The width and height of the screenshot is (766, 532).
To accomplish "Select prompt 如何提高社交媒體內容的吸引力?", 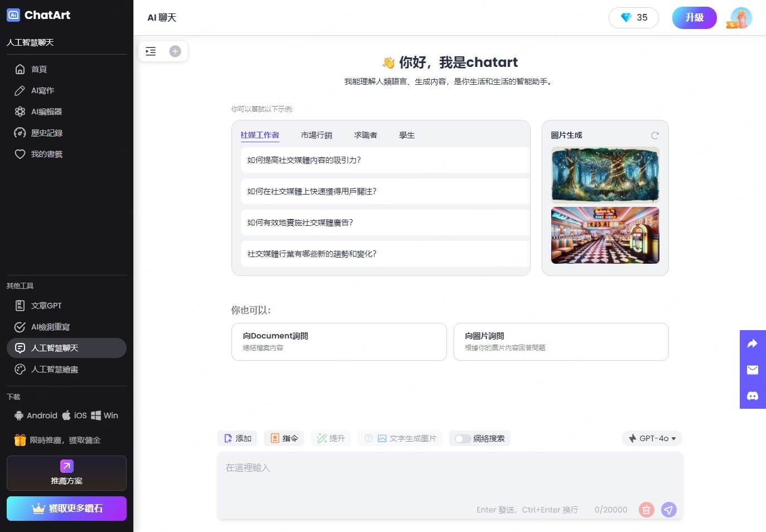I will [385, 160].
